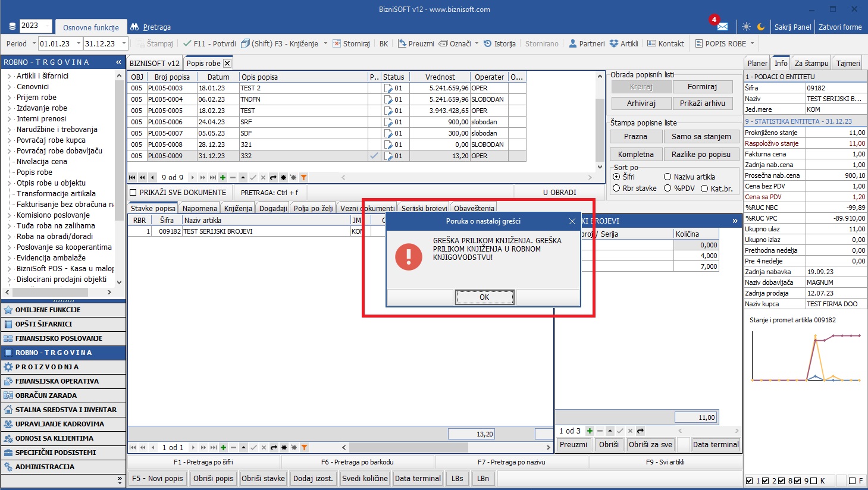Open the Za štampu tab
The image size is (868, 490).
pyautogui.click(x=811, y=63)
